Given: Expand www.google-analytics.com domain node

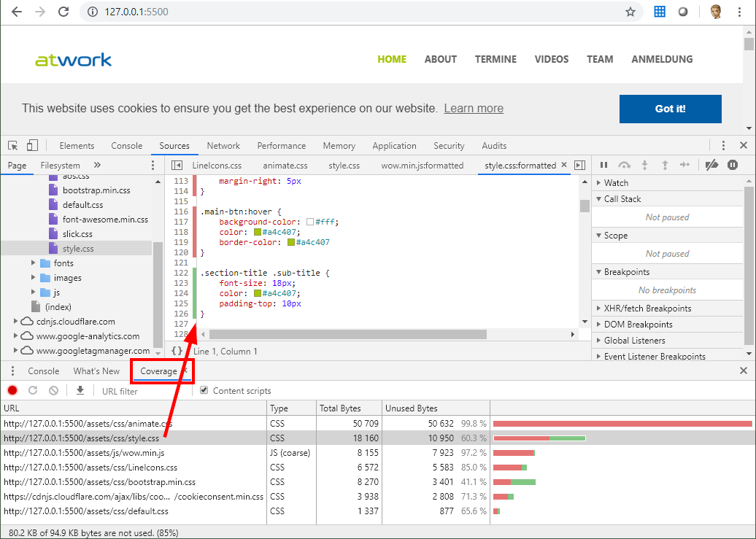Looking at the screenshot, I should [x=16, y=336].
